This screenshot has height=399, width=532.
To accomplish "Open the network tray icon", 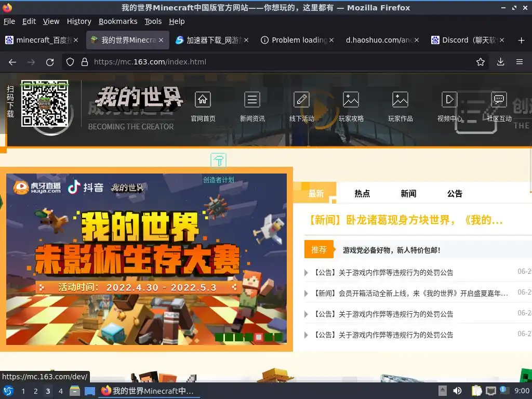I will (490, 391).
